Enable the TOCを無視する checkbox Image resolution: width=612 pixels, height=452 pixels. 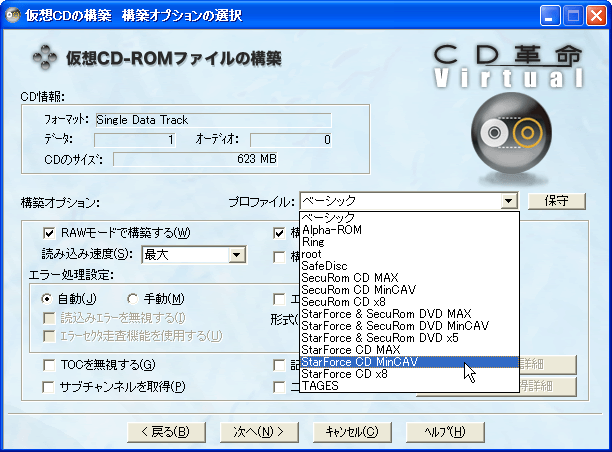(x=49, y=365)
